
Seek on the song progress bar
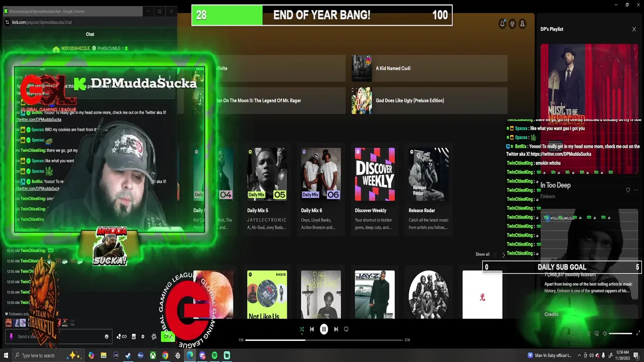coord(324,340)
